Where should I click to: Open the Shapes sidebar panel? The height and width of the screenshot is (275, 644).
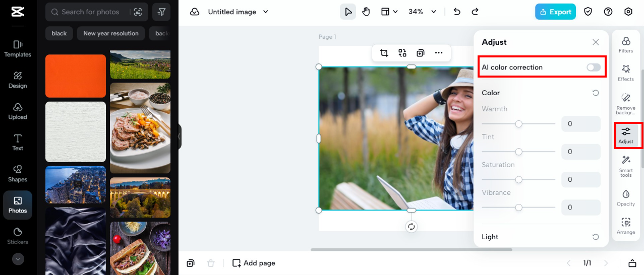click(18, 174)
